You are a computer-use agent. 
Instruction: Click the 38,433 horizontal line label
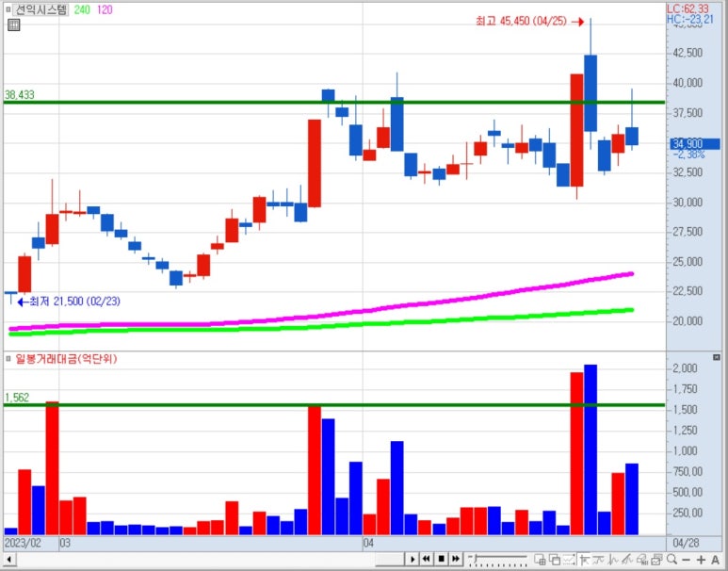pyautogui.click(x=20, y=95)
